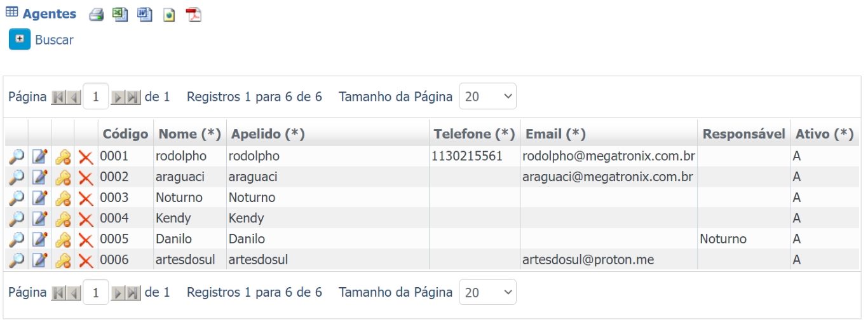This screenshot has height=324, width=868.
Task: Edit agent Danilo using the pencil icon
Action: (39, 240)
